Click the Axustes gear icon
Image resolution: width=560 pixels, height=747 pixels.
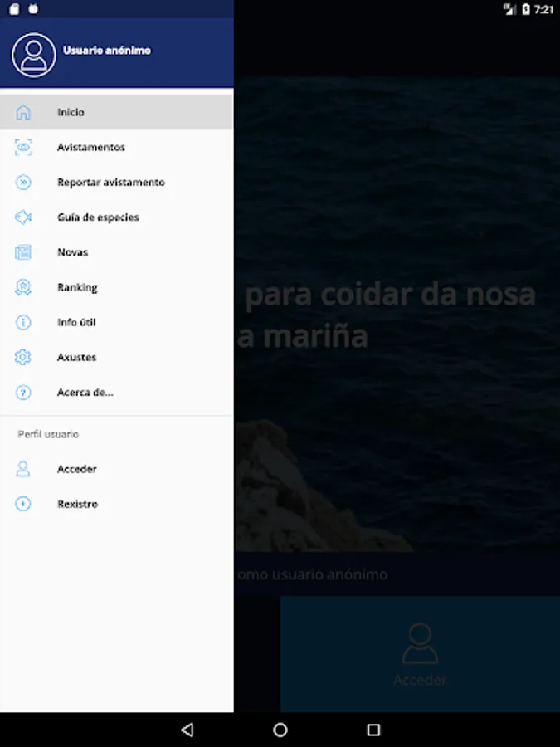[x=23, y=357]
